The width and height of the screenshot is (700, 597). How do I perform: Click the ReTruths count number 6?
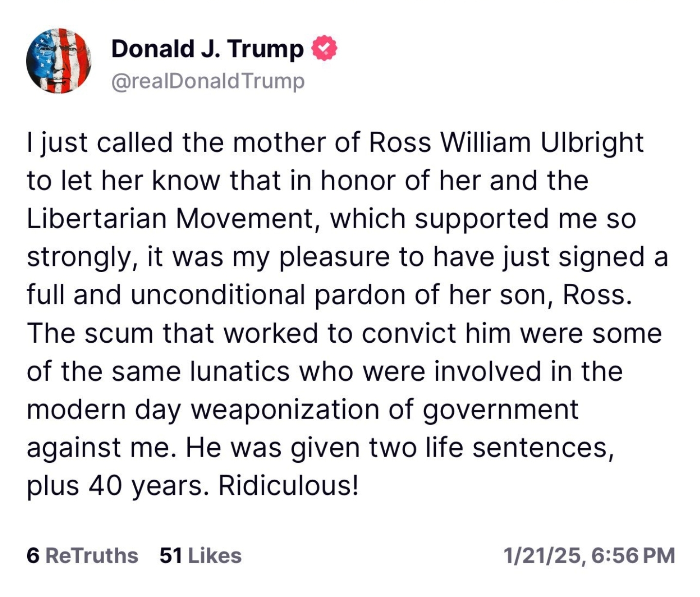[x=33, y=555]
